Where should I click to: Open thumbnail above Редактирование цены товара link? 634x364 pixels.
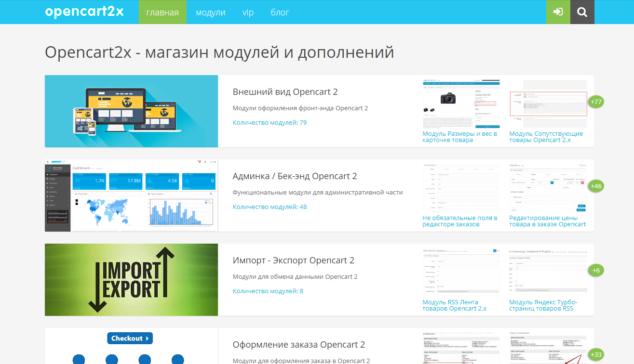tap(548, 188)
